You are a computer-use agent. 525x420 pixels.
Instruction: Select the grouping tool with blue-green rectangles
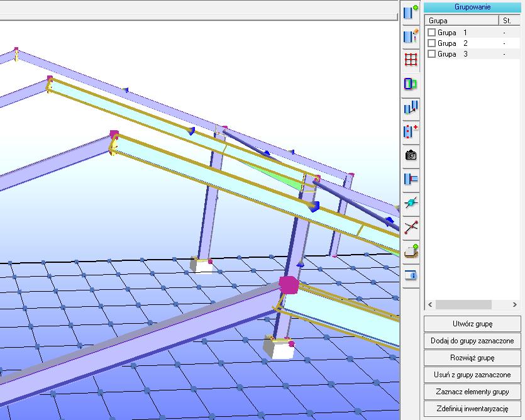(x=411, y=84)
